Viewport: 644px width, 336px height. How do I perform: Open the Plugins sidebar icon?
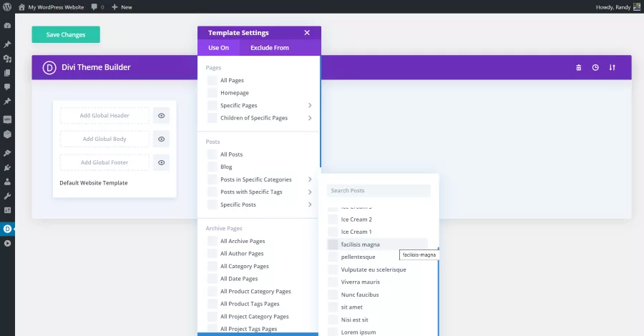coord(7,167)
